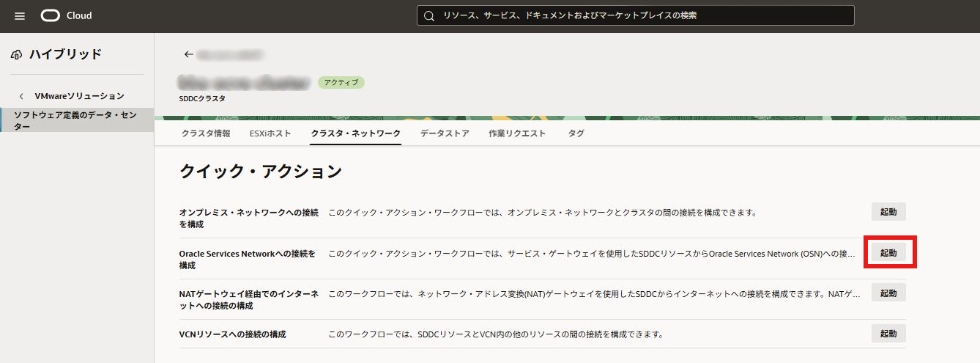Click the アクティブ status badge
Viewport: 980px width, 363px height.
pyautogui.click(x=341, y=82)
